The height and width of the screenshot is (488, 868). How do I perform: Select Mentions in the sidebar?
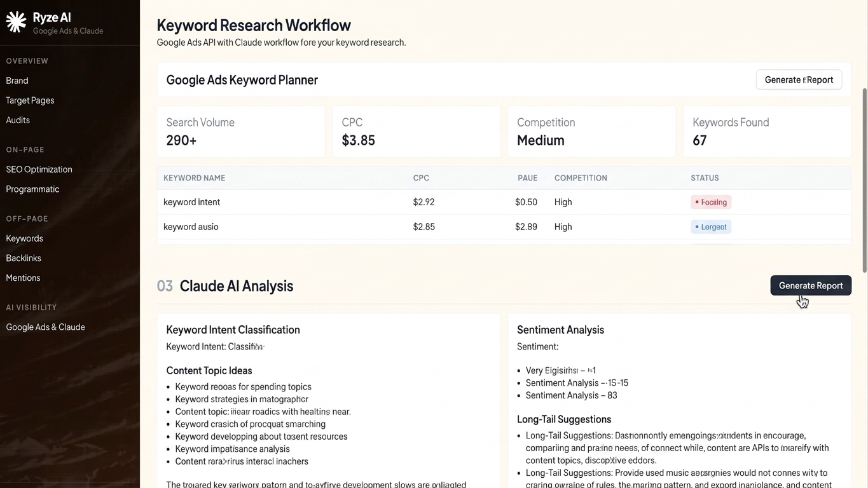pos(23,278)
